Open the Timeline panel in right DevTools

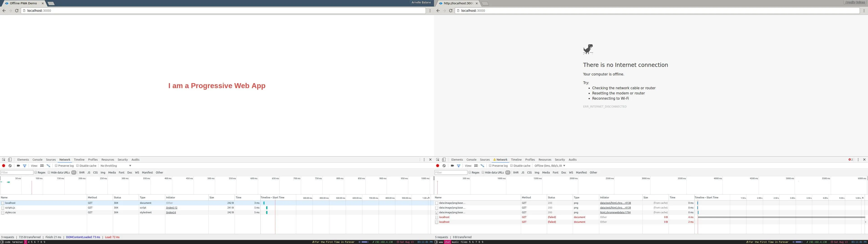pyautogui.click(x=516, y=160)
